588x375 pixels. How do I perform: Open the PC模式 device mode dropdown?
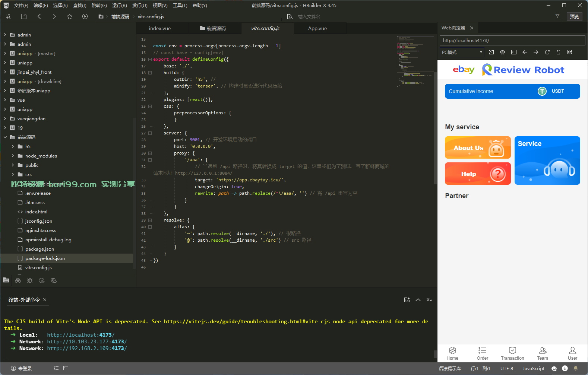462,52
